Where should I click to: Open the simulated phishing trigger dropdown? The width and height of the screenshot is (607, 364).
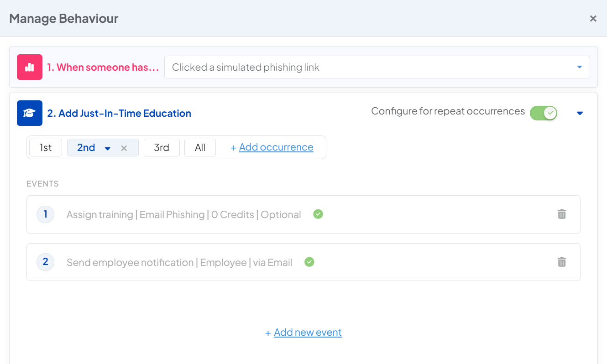point(579,67)
